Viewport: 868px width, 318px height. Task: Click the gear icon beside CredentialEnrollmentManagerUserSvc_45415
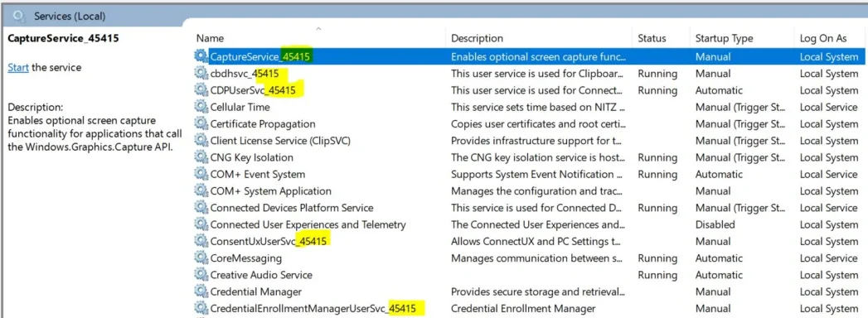(x=201, y=308)
